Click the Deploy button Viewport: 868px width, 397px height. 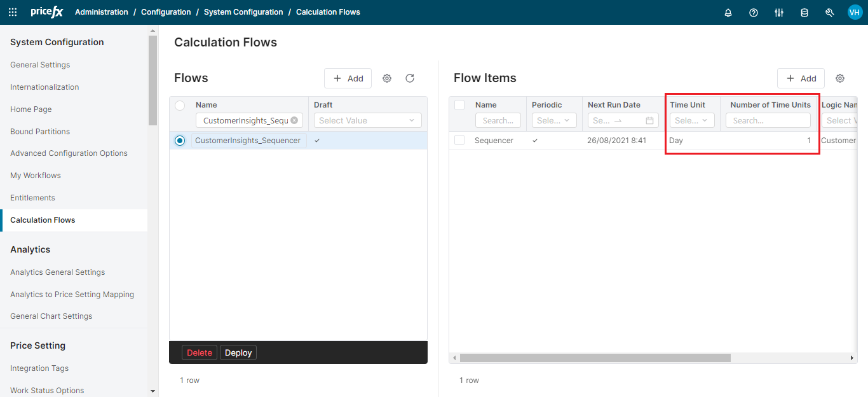click(x=238, y=352)
